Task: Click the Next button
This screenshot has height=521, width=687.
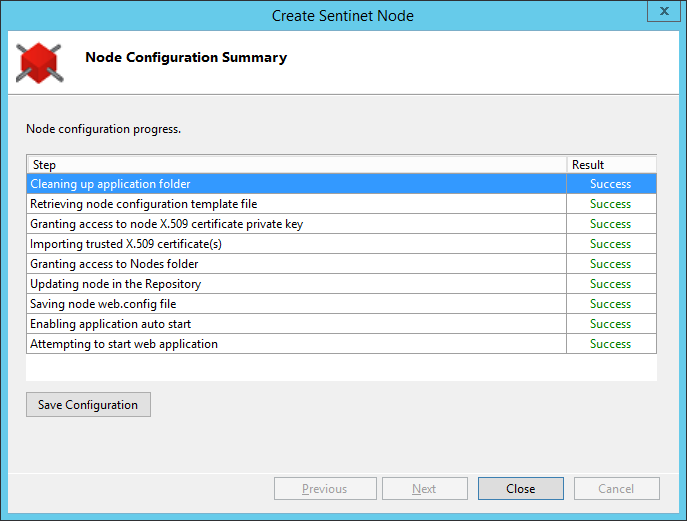Action: (425, 489)
